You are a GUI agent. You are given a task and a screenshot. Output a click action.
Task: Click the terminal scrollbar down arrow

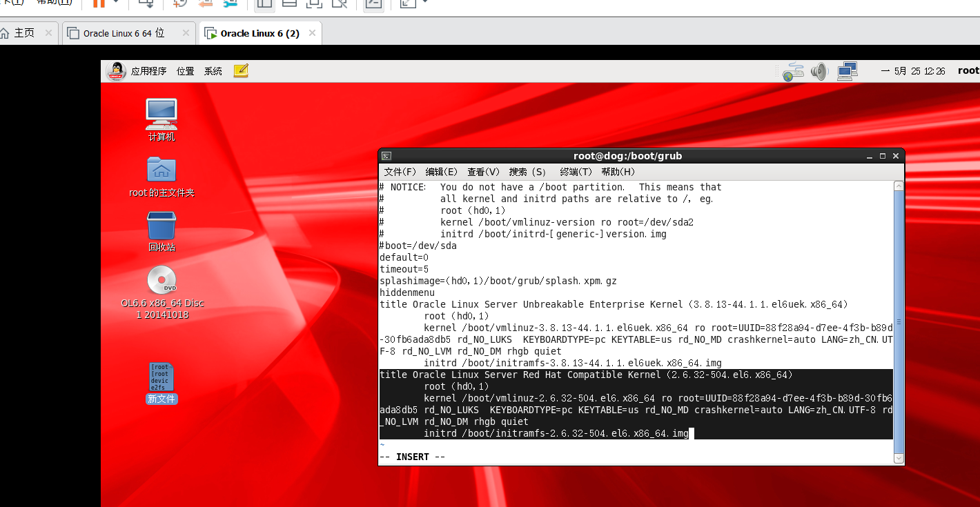(x=898, y=458)
